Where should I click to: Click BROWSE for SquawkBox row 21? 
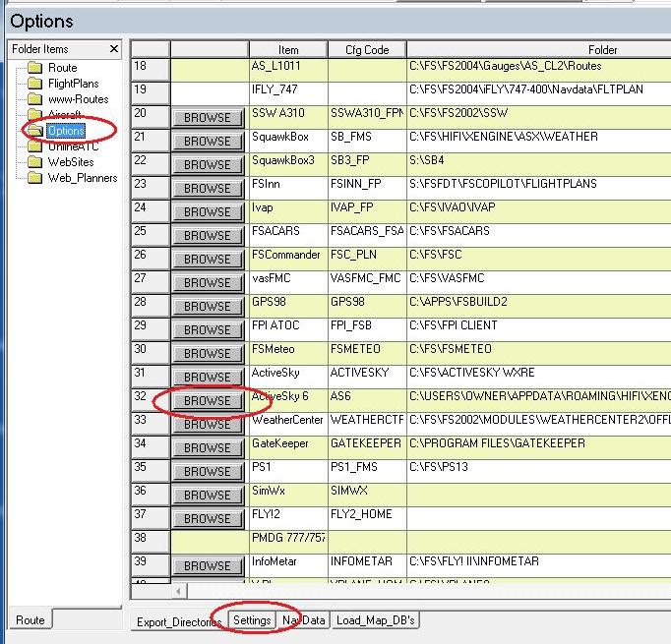coord(208,142)
